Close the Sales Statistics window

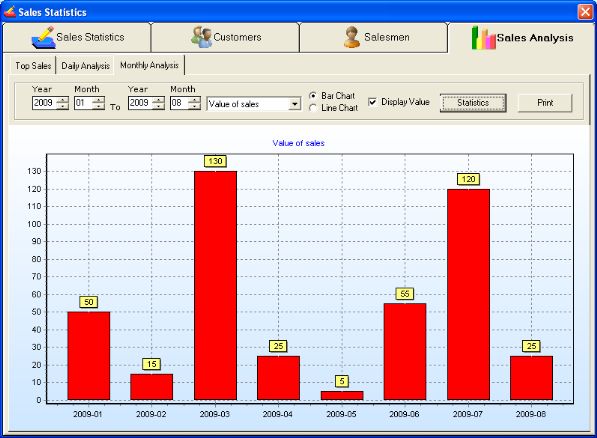click(585, 12)
